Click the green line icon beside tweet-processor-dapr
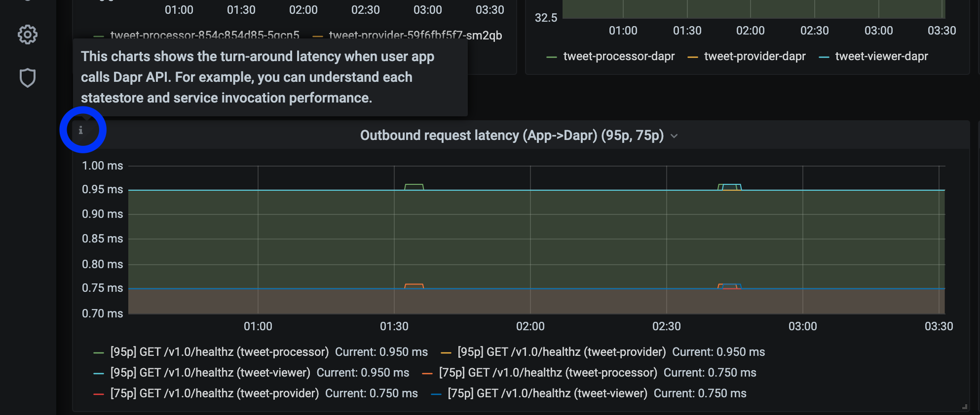The image size is (980, 415). 552,57
